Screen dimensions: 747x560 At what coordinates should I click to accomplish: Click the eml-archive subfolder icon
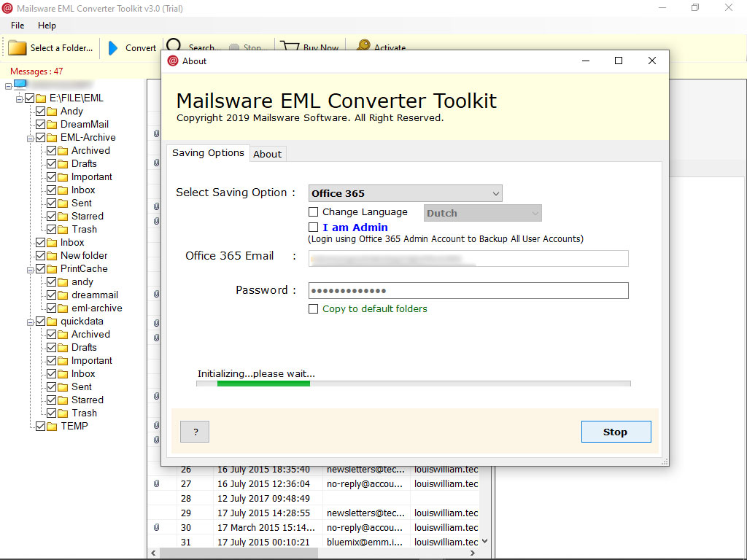click(63, 308)
